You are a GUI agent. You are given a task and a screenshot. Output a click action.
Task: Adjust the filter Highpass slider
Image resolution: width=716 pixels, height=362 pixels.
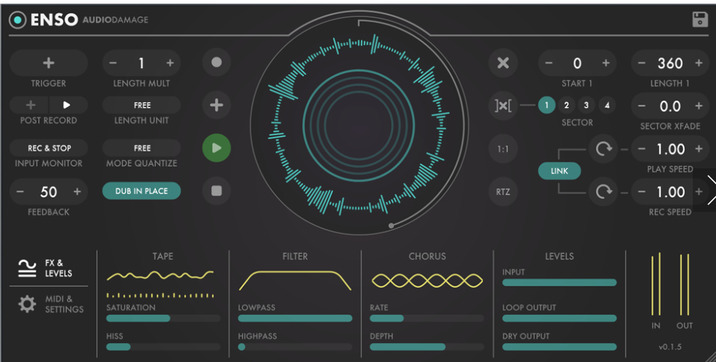(x=295, y=347)
